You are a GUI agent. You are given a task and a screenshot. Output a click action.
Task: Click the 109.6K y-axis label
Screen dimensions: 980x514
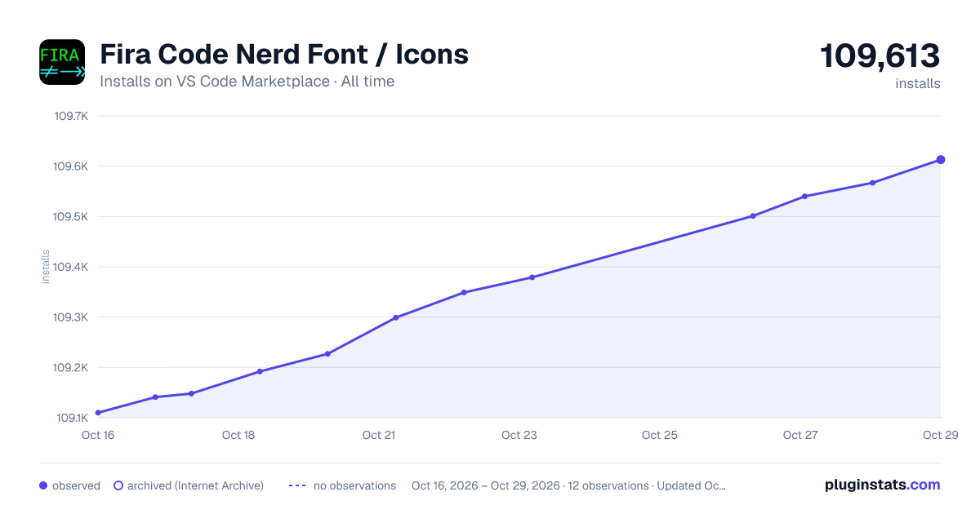click(71, 166)
